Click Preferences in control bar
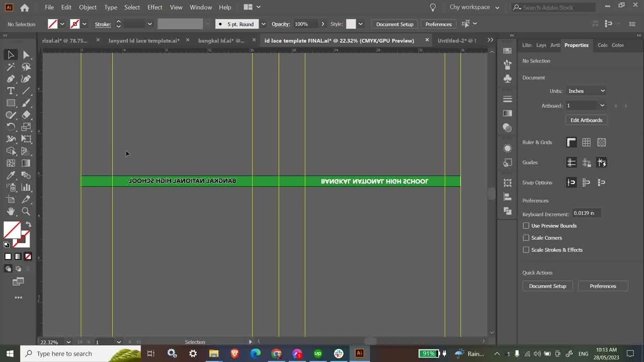The height and width of the screenshot is (362, 644). [438, 24]
